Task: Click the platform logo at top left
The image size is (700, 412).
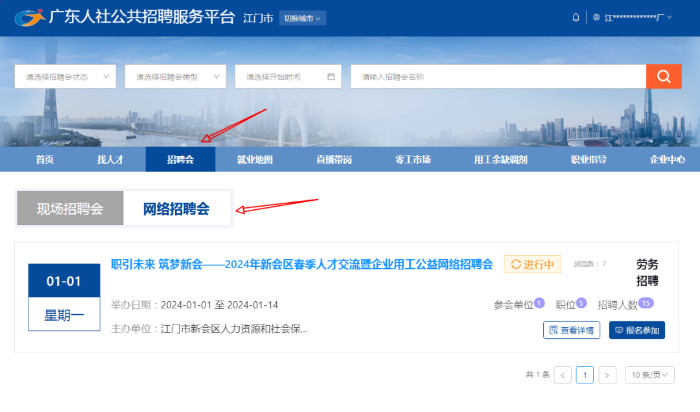Action: click(x=30, y=17)
